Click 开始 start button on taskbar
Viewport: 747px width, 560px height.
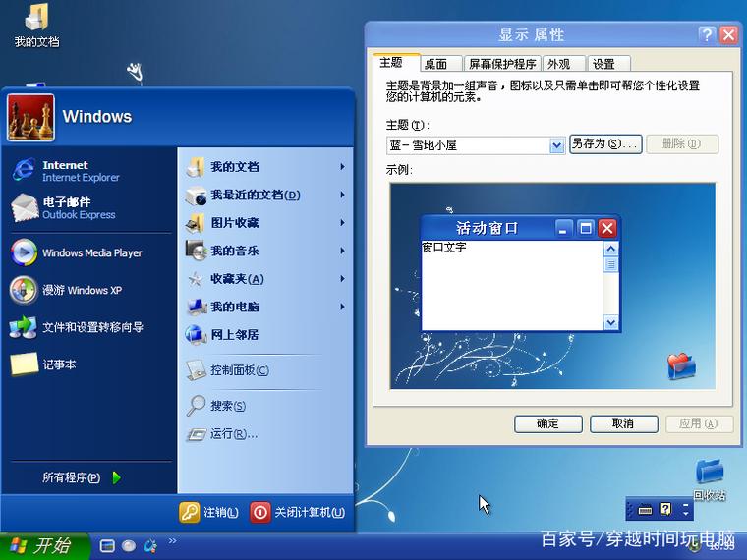point(44,546)
